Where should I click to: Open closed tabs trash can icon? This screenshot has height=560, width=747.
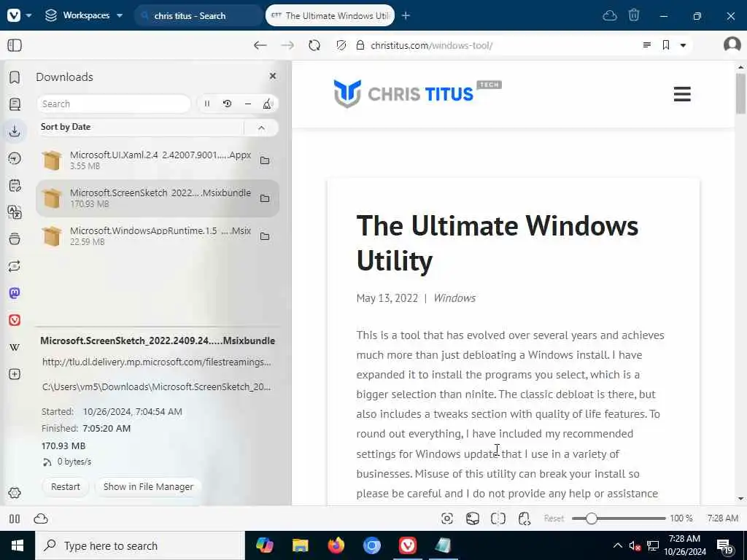pyautogui.click(x=634, y=16)
